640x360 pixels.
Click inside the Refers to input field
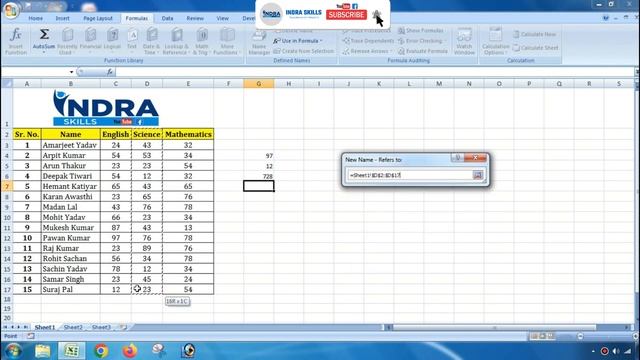click(410, 175)
